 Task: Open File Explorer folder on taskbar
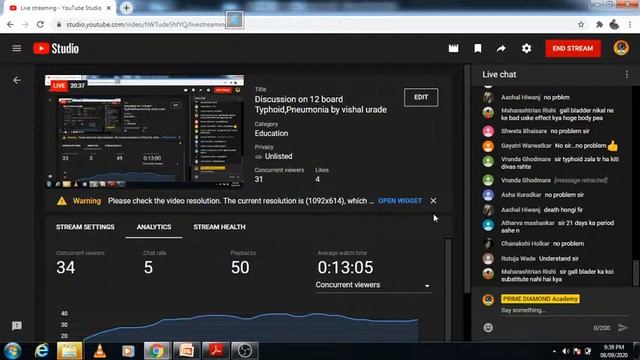pyautogui.click(x=69, y=351)
